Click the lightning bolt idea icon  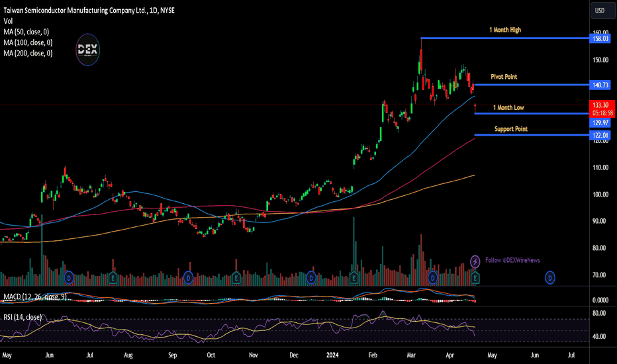[475, 261]
